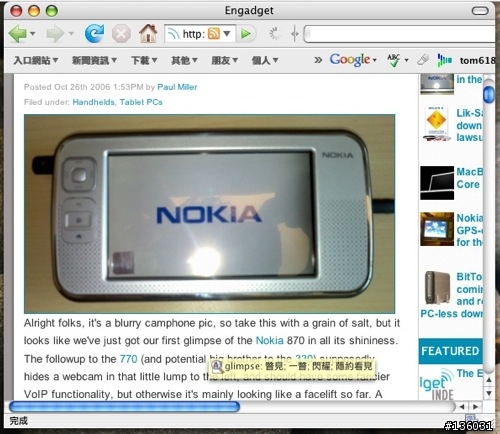Open the Paul Miller author link

(177, 87)
